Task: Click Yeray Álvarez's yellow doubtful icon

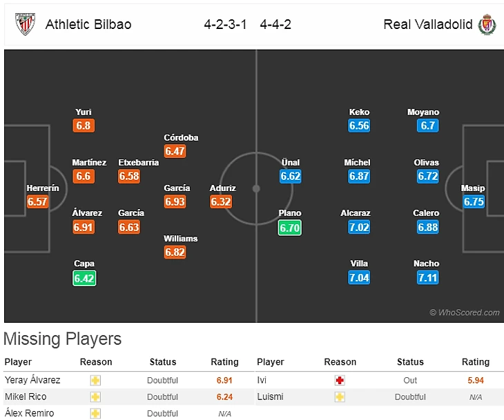Action: tap(95, 380)
